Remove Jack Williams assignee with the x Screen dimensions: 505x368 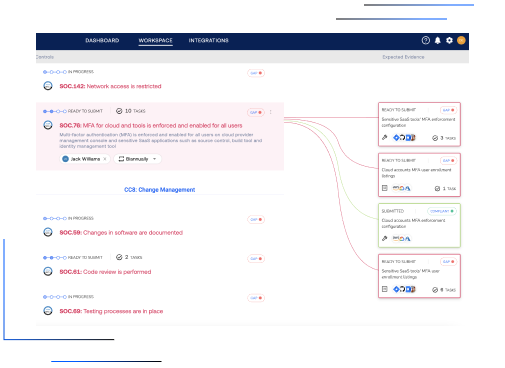coord(105,159)
